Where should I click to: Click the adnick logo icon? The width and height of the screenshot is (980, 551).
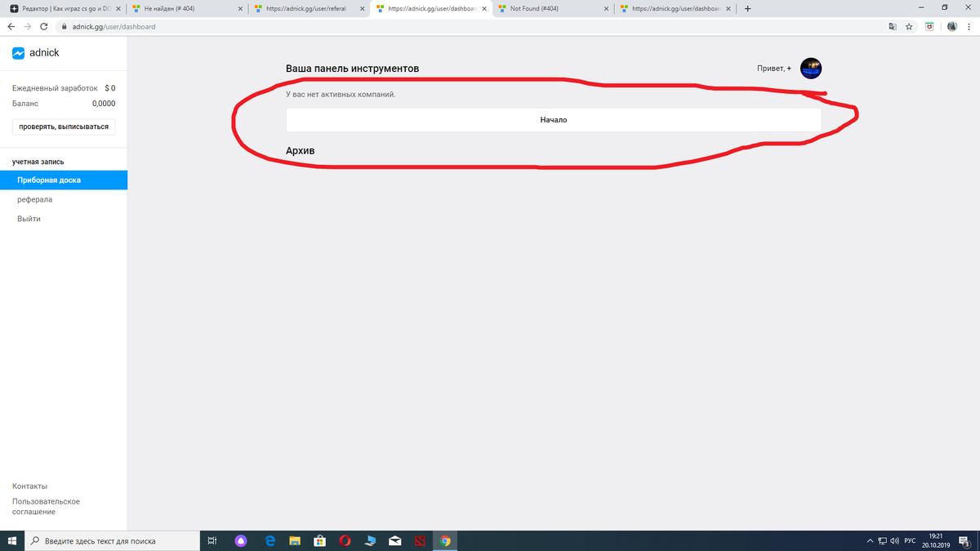point(18,53)
